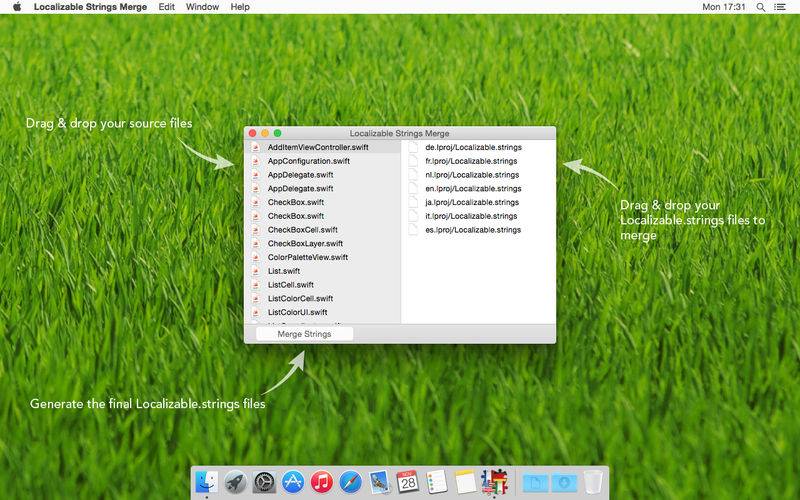Viewport: 800px width, 500px height.
Task: Zoom window with green button
Action: 278,133
